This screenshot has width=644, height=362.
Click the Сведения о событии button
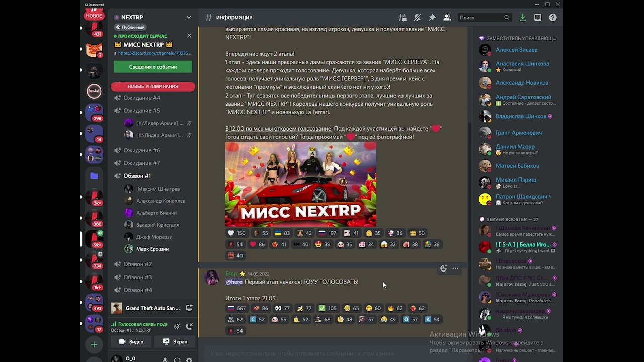tap(153, 67)
